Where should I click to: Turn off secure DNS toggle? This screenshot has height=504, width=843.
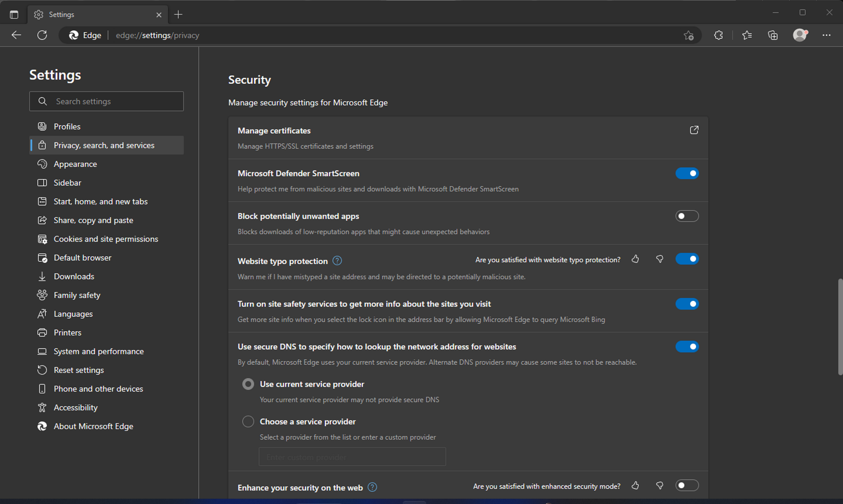coord(687,347)
